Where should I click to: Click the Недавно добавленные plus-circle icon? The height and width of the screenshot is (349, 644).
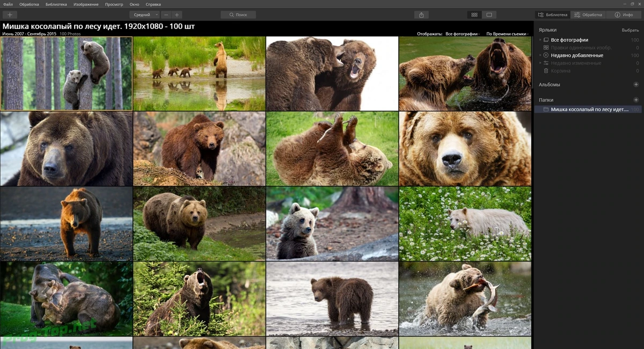tap(546, 55)
